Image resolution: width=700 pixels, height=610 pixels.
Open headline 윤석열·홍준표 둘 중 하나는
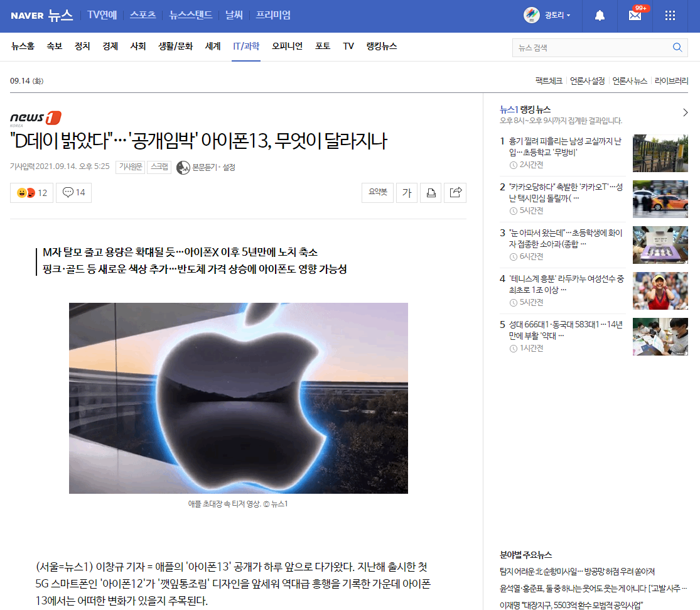[x=593, y=589]
